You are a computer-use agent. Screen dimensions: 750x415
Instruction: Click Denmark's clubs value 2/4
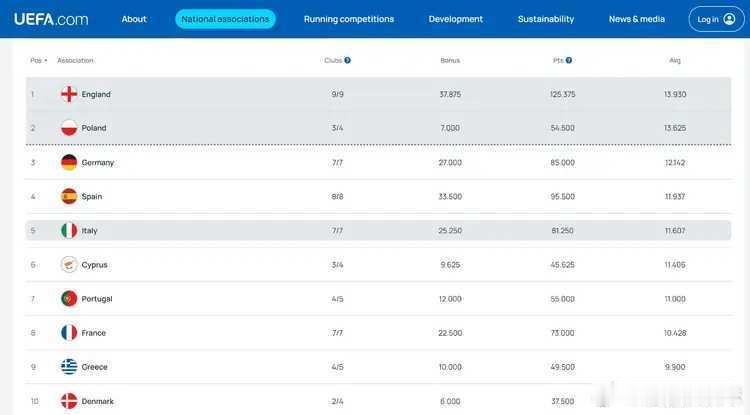[338, 401]
